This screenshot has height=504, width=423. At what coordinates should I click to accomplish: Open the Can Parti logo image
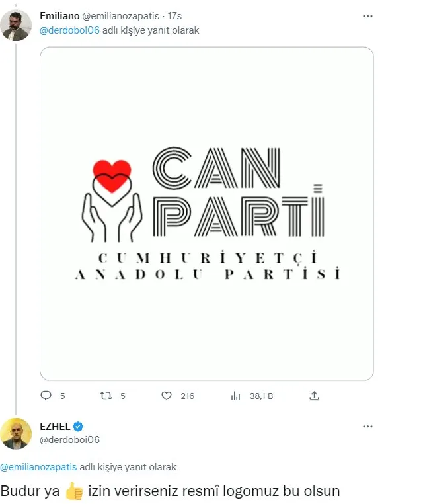point(207,213)
